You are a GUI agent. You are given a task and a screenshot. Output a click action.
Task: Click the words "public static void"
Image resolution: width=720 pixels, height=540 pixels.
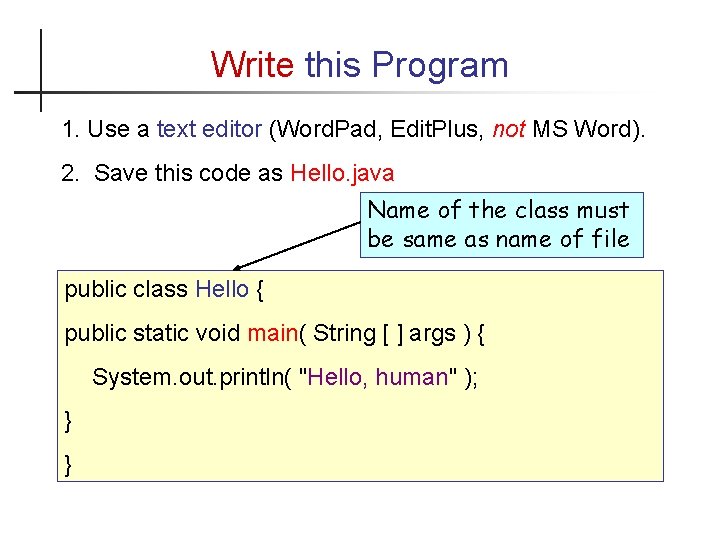pos(152,333)
